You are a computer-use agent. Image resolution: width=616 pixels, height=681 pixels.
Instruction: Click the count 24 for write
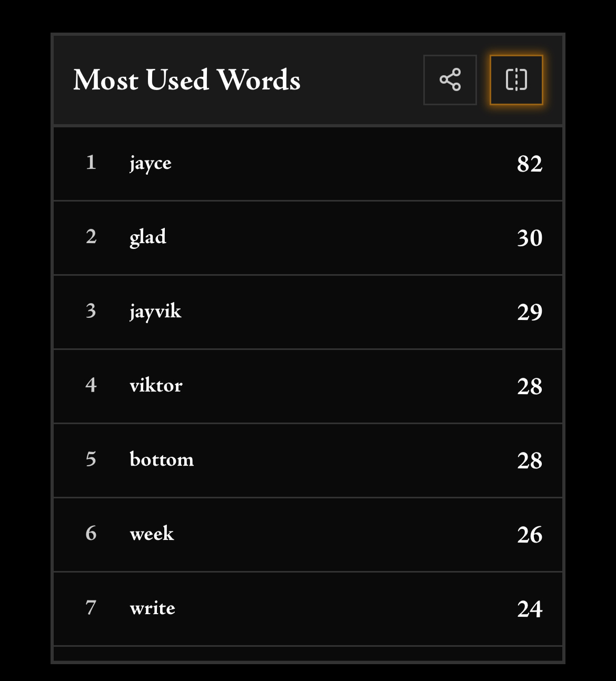coord(529,609)
